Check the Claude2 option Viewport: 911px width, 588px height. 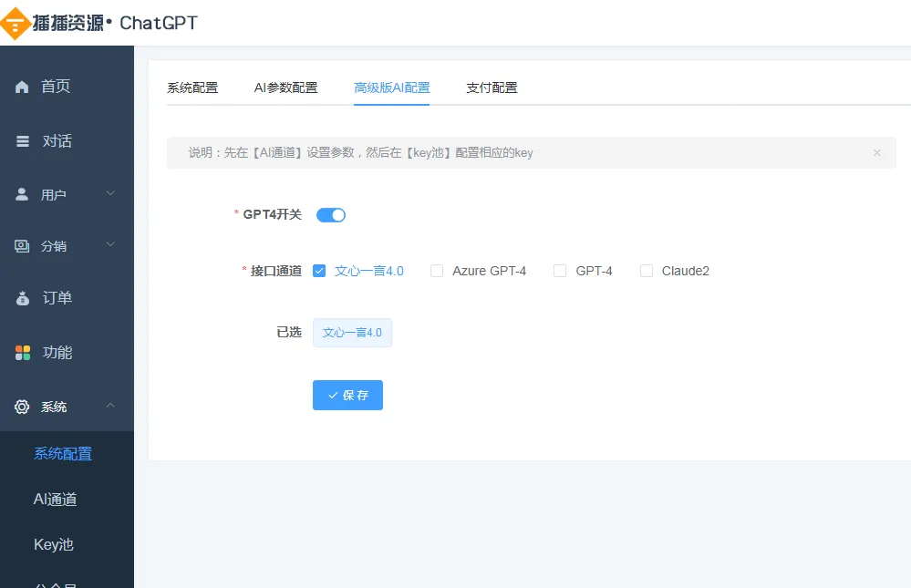point(647,270)
